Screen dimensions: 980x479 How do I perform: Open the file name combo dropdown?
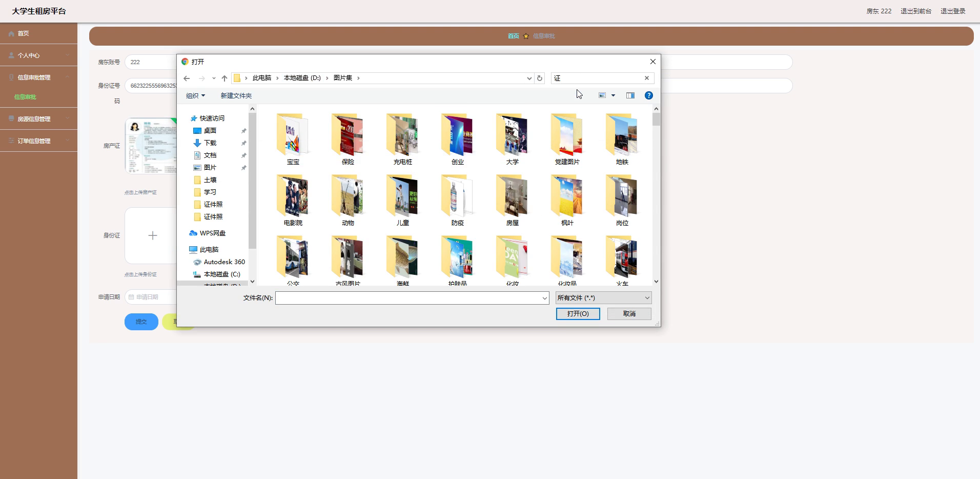pos(544,298)
